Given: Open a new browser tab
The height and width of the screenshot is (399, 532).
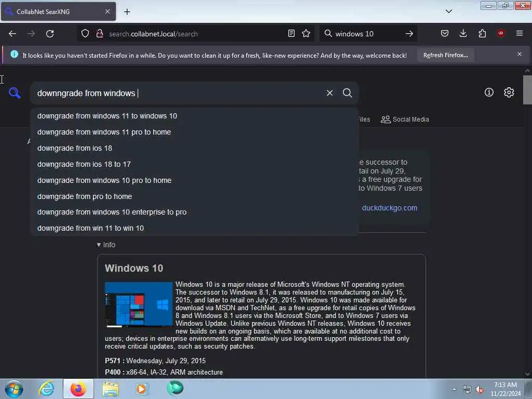Looking at the screenshot, I should click(x=127, y=12).
